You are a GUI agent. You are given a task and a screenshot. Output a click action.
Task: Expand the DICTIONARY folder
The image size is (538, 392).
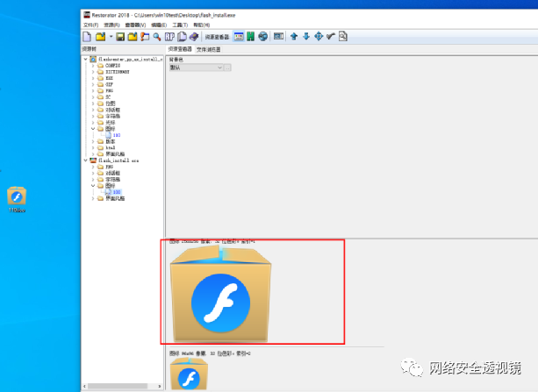(x=93, y=72)
